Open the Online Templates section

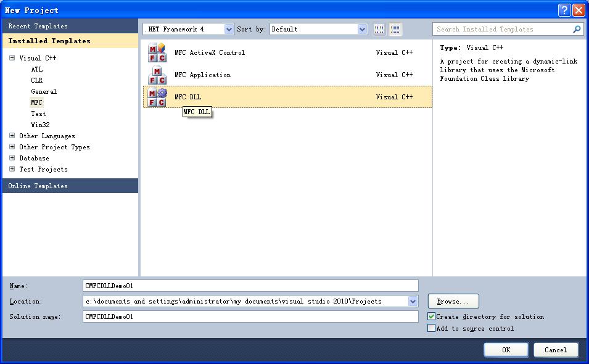70,186
